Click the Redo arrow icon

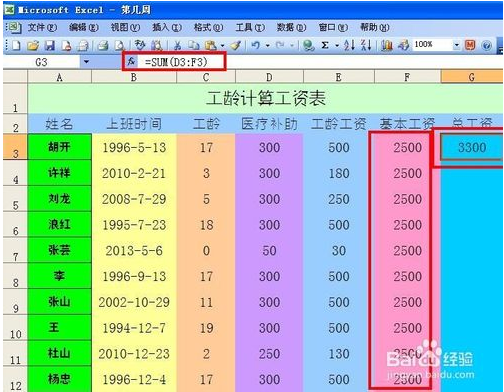280,45
